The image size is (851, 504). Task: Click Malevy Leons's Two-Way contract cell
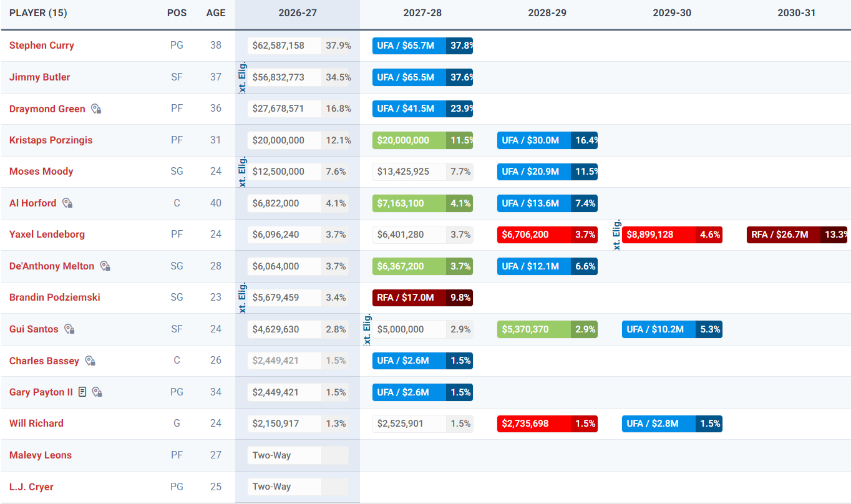298,455
